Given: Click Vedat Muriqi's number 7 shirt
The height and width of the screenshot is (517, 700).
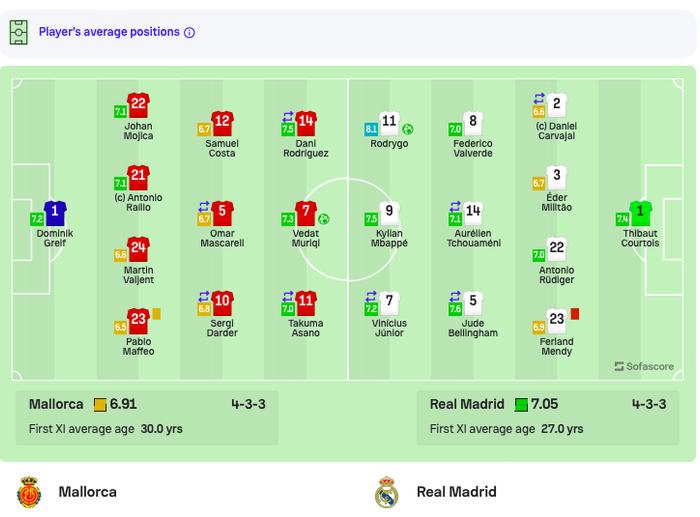Looking at the screenshot, I should [x=307, y=213].
